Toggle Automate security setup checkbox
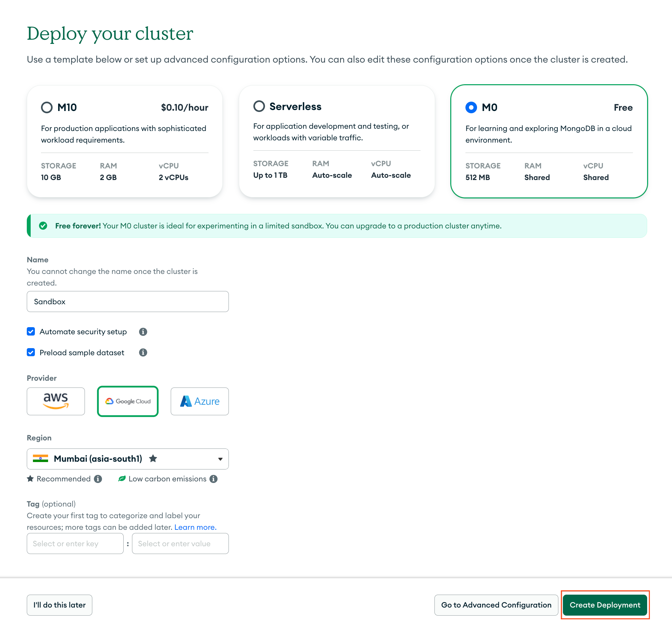The width and height of the screenshot is (672, 624). pyautogui.click(x=31, y=331)
